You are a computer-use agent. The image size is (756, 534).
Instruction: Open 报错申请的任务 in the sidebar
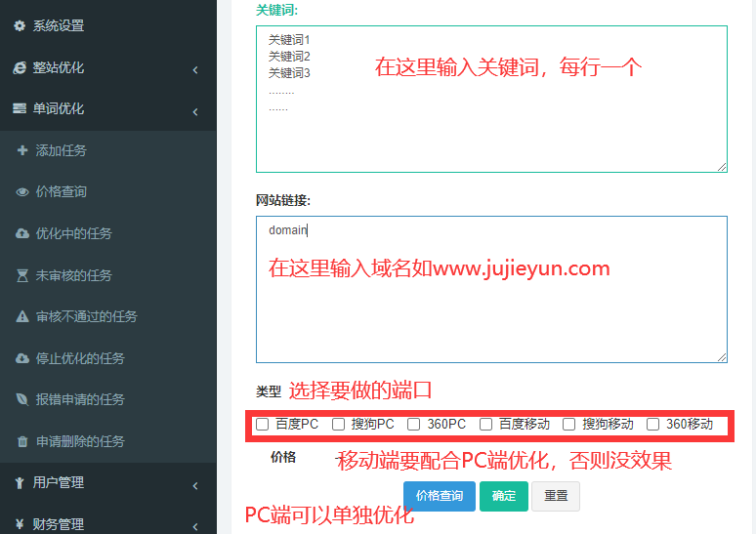[80, 400]
